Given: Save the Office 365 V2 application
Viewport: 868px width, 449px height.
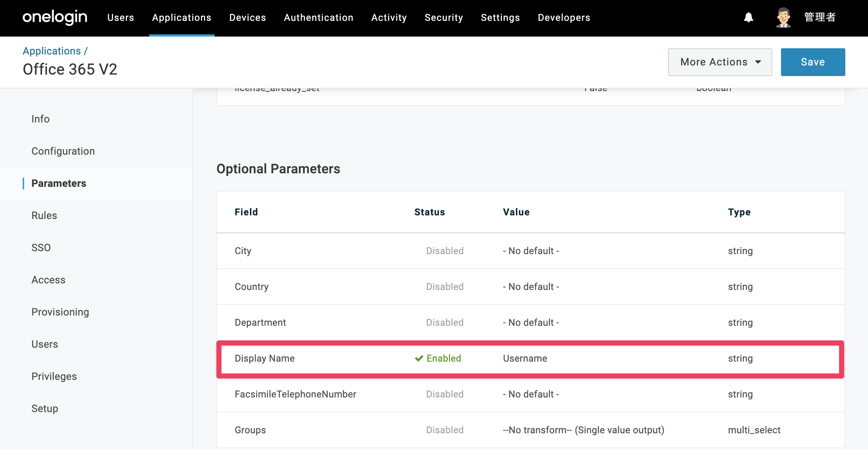Looking at the screenshot, I should click(x=813, y=62).
